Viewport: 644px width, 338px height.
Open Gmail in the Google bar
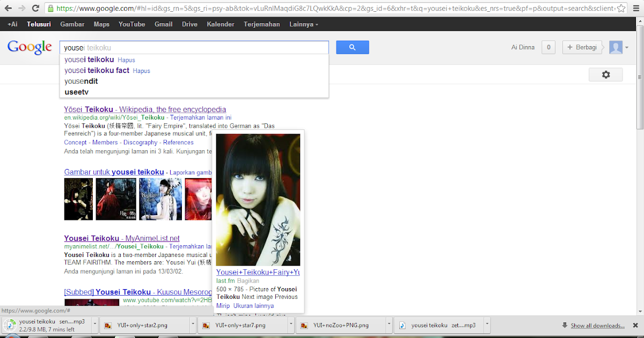pyautogui.click(x=164, y=24)
